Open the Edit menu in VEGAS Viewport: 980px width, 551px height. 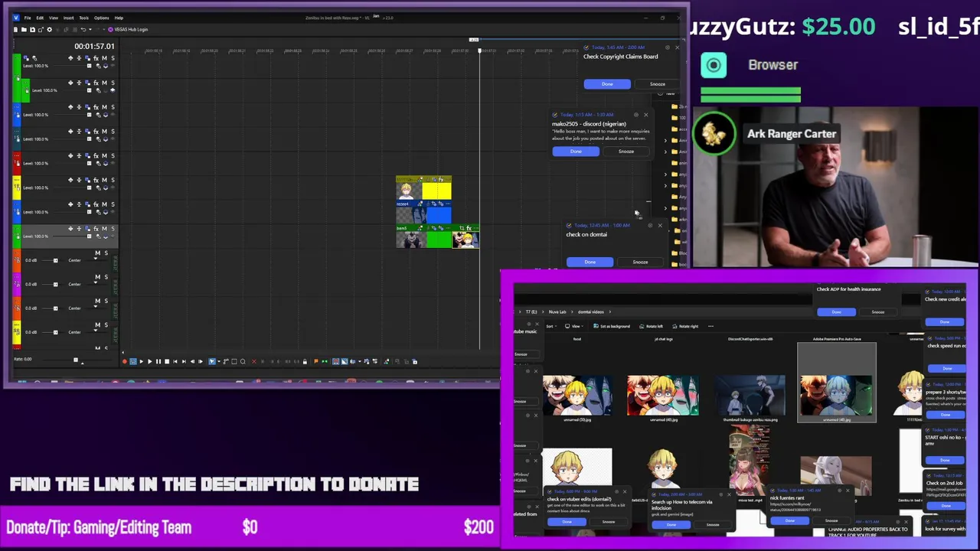[40, 18]
